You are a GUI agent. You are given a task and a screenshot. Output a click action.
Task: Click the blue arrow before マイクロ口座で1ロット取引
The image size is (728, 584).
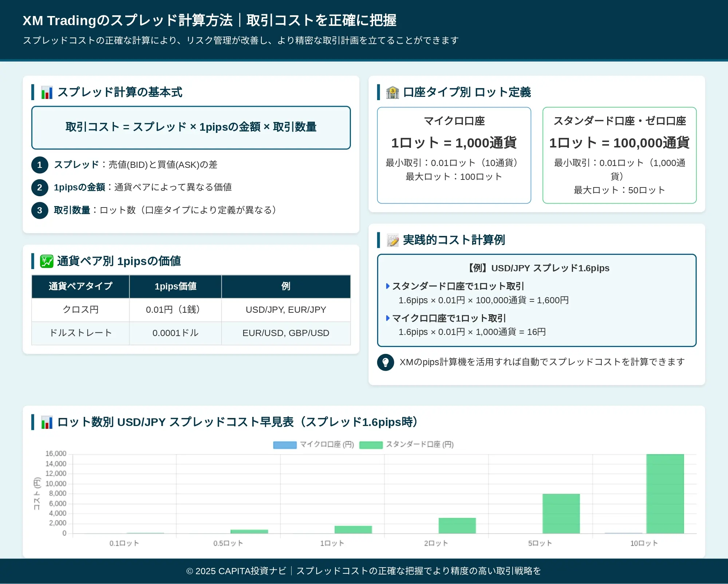pos(388,318)
